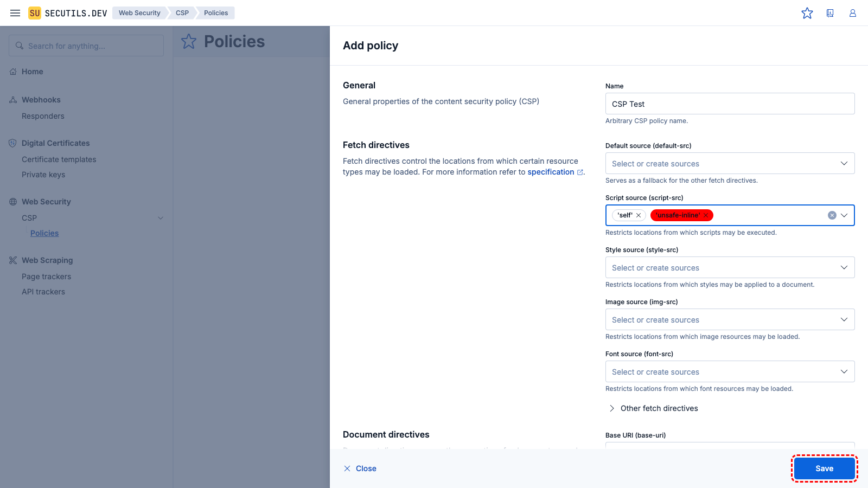Click the policy Name input field

pos(730,104)
